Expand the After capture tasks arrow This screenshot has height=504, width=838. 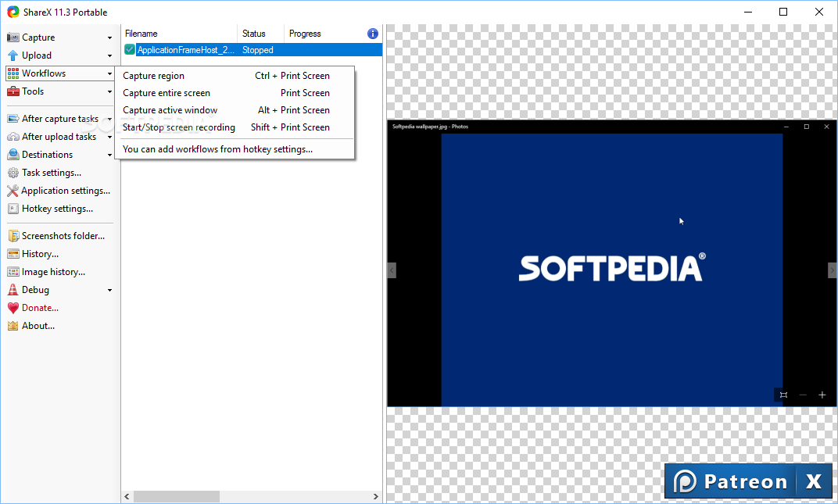(109, 119)
